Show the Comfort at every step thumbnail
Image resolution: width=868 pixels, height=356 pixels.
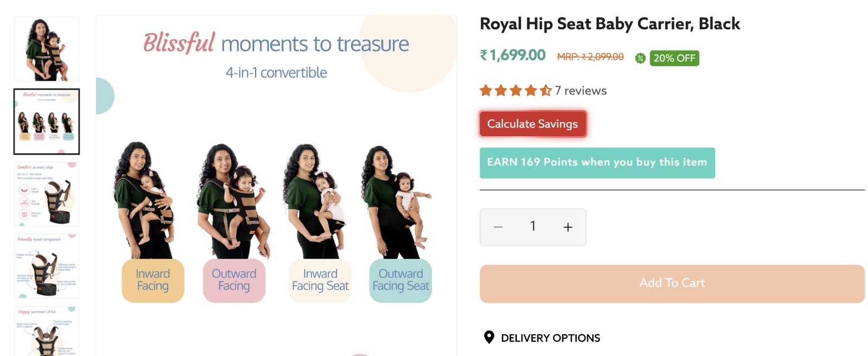[x=47, y=194]
